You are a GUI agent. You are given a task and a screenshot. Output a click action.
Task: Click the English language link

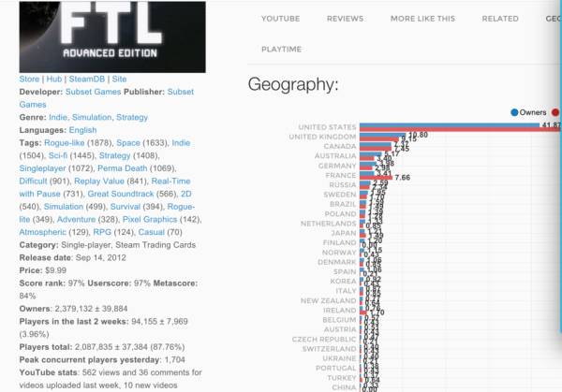[82, 130]
